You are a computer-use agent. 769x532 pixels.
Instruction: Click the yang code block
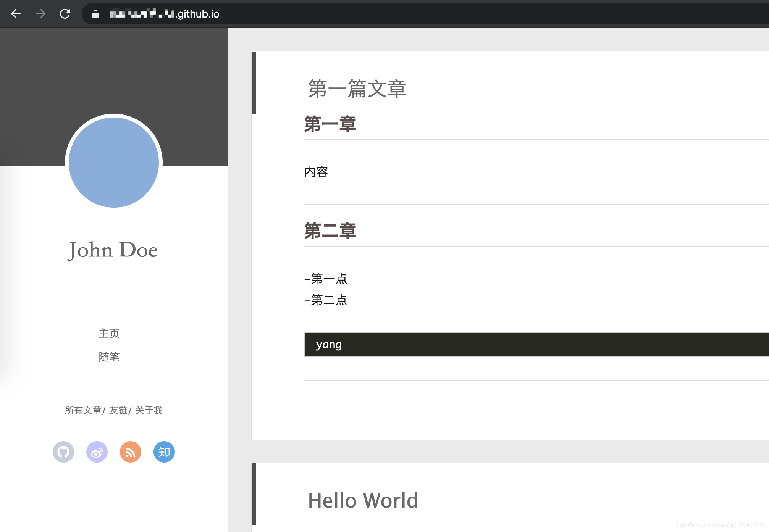[x=536, y=345]
